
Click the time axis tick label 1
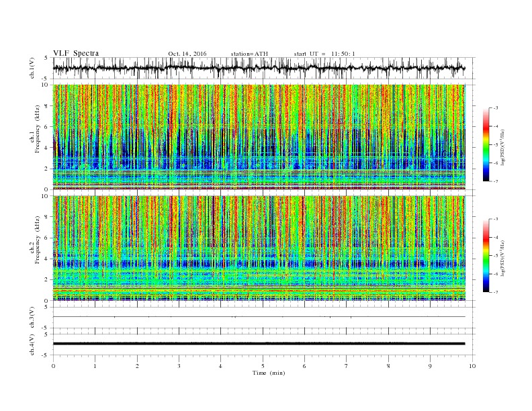(x=95, y=366)
